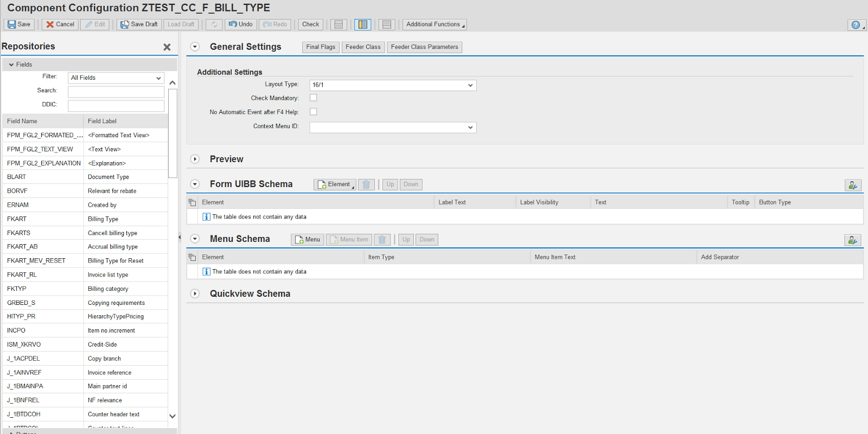
Task: Click the Feeder Class Parameters button
Action: pyautogui.click(x=424, y=47)
